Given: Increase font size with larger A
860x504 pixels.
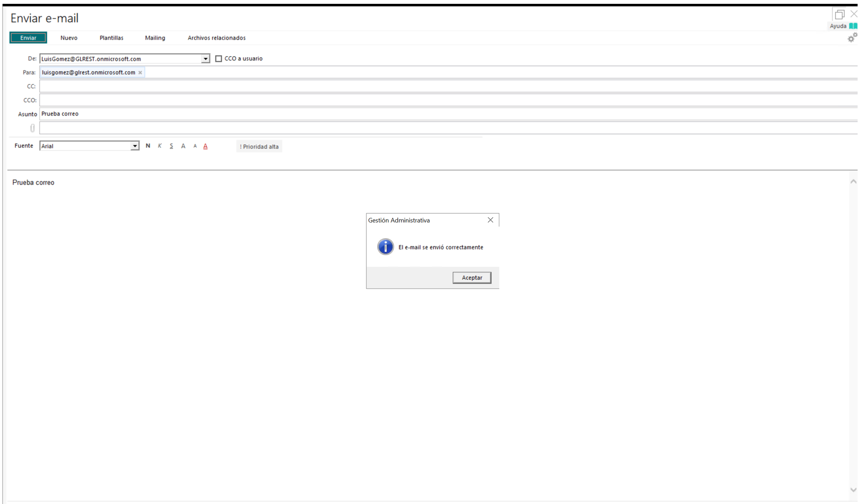Looking at the screenshot, I should (183, 146).
